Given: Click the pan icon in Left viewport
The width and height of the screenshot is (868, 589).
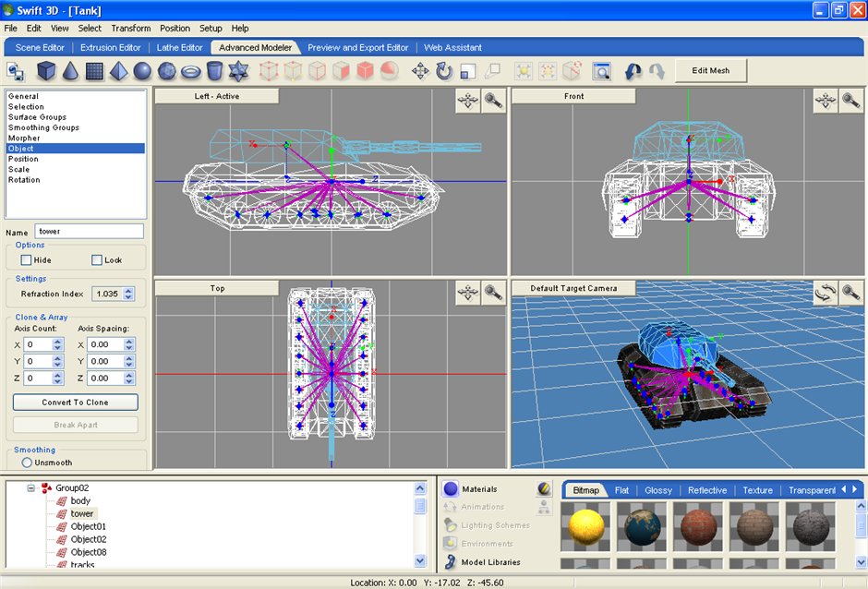Looking at the screenshot, I should coord(468,101).
